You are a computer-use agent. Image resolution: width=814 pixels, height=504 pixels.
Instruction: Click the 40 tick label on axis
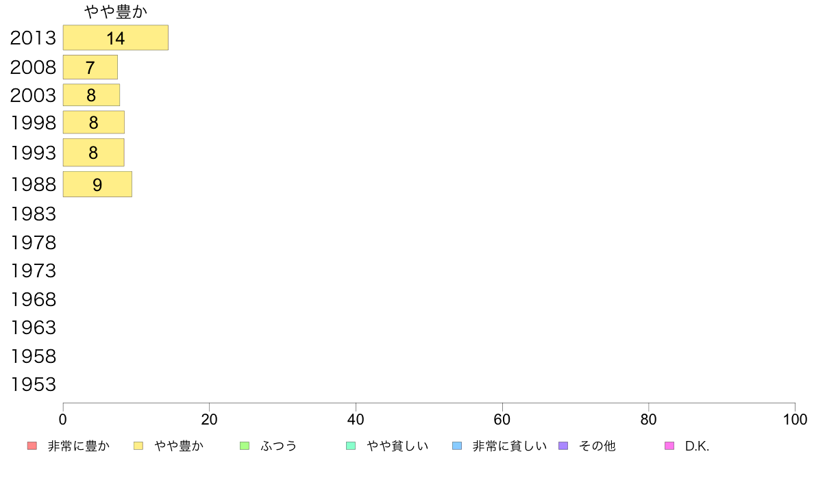click(x=356, y=419)
